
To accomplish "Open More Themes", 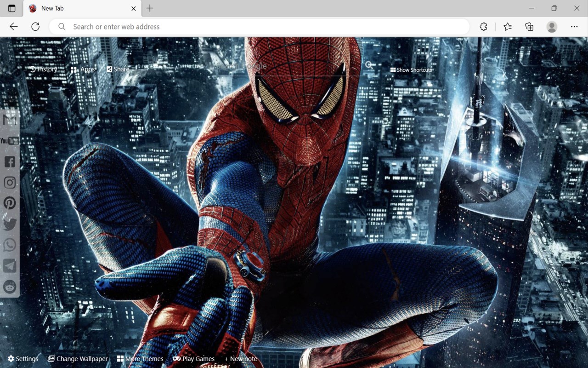I will [x=140, y=359].
